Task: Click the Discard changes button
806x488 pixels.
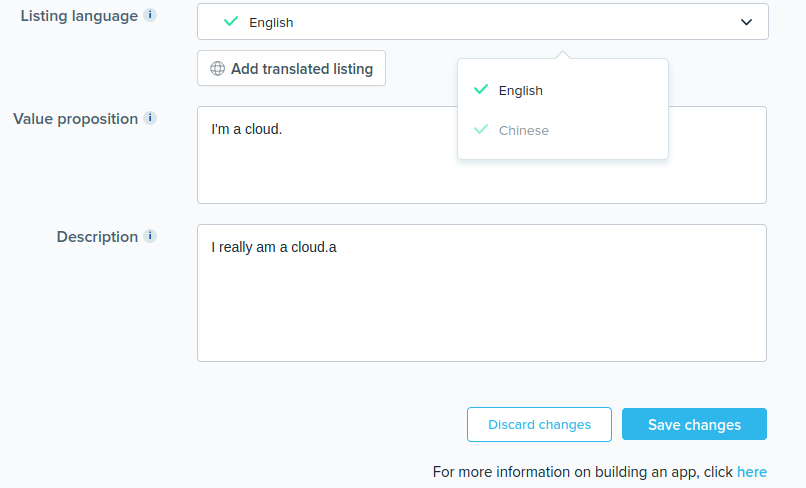Action: 539,424
